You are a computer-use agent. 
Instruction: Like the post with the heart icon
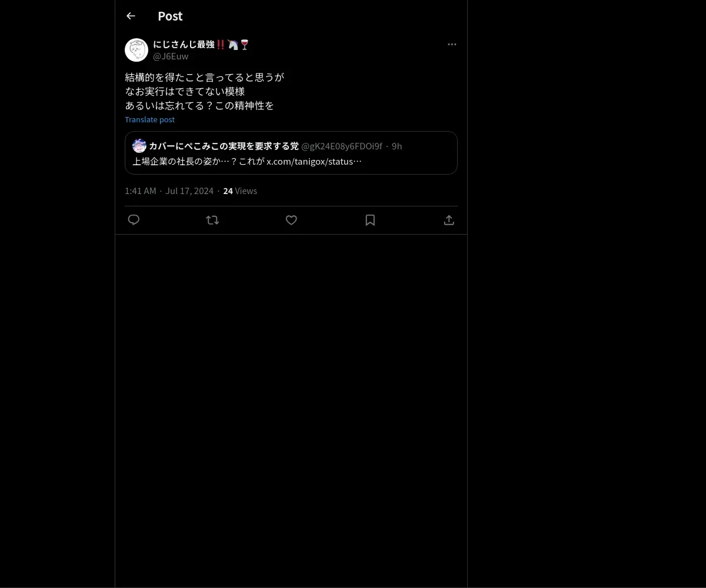tap(291, 220)
